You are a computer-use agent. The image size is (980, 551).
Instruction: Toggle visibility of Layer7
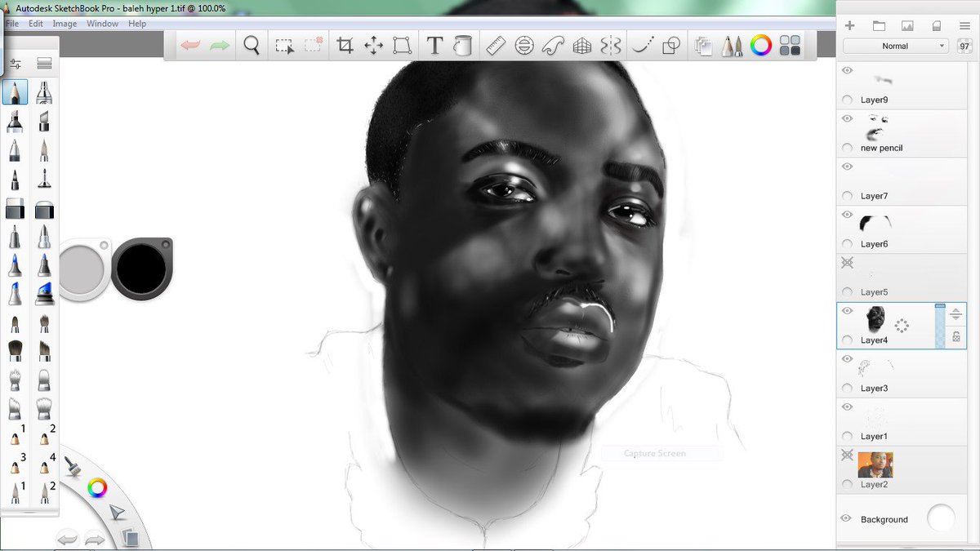click(847, 167)
